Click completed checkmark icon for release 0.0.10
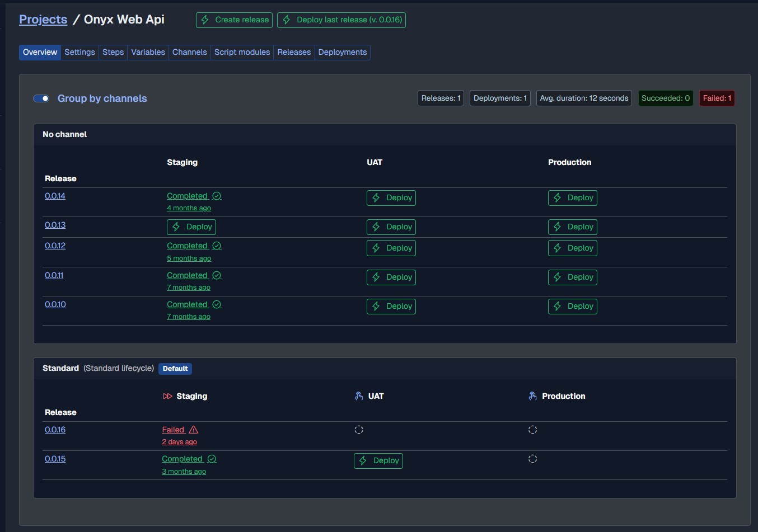758x532 pixels. click(217, 304)
